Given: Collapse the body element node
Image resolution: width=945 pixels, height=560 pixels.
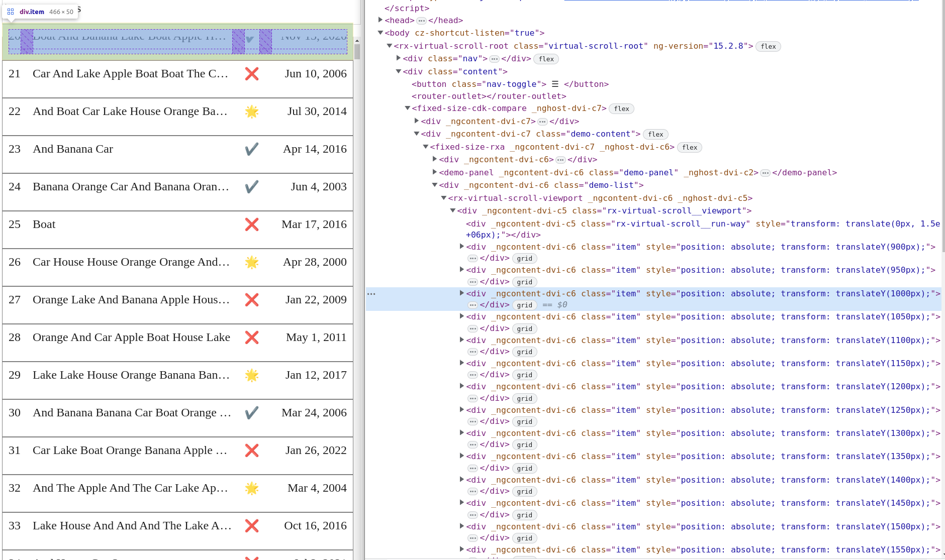Looking at the screenshot, I should [x=381, y=33].
